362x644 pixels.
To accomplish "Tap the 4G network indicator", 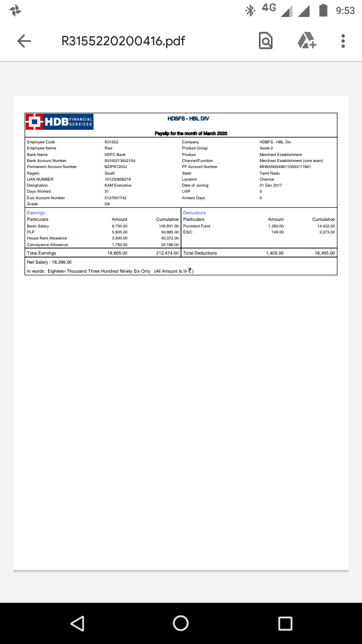I will 269,8.
